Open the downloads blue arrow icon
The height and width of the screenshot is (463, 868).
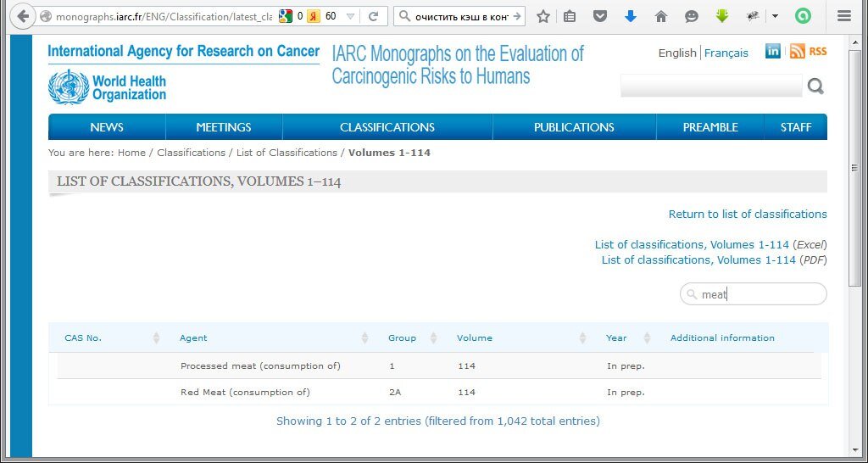pos(631,17)
